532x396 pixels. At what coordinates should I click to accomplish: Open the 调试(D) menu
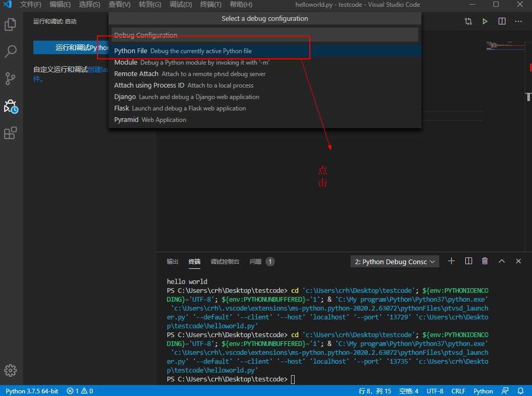click(180, 4)
